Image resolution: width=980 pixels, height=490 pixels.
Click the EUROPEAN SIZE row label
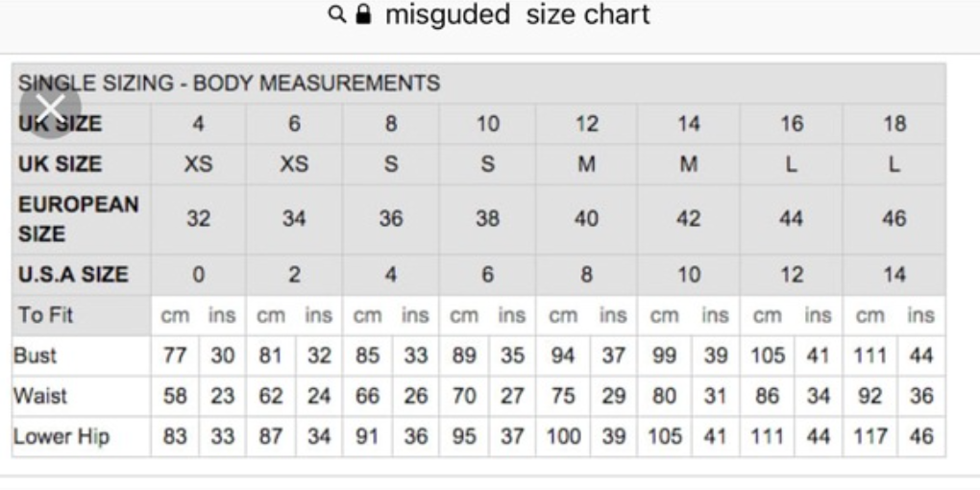click(78, 219)
